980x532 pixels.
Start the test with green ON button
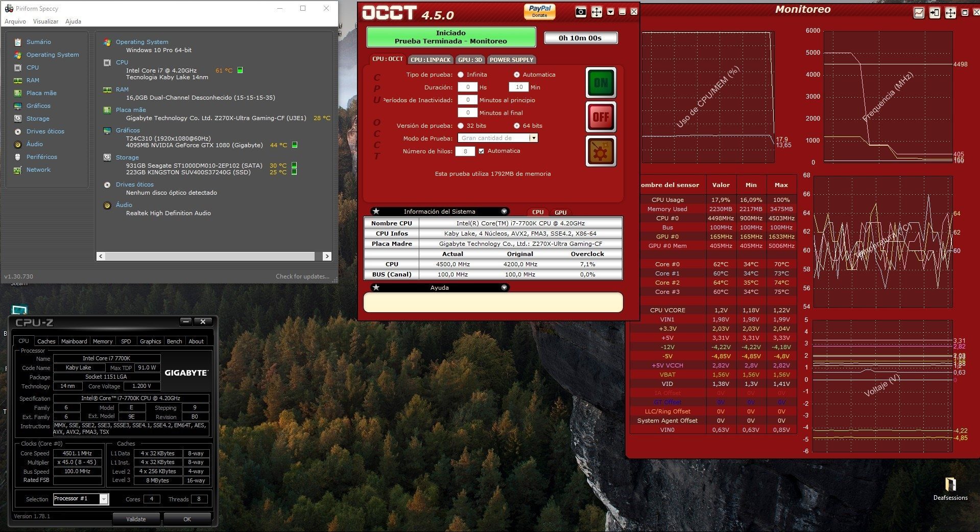[601, 82]
